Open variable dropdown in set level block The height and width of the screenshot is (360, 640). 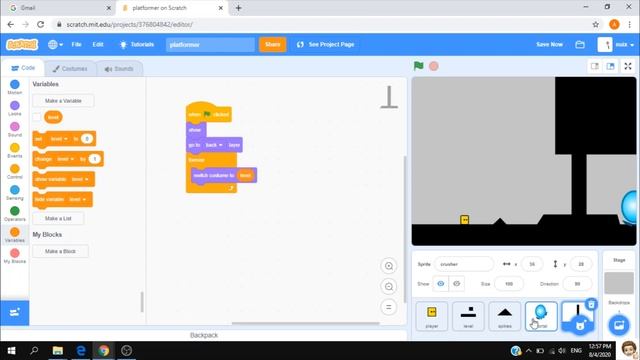click(x=59, y=139)
